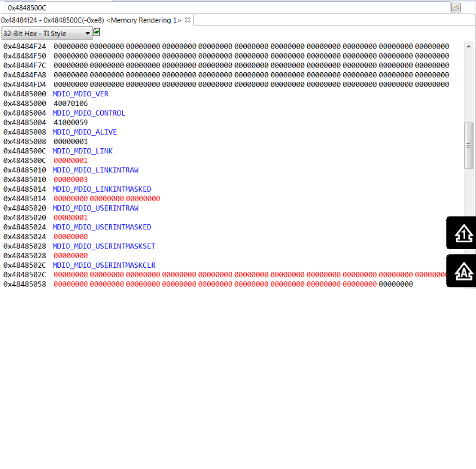476x469 pixels.
Task: Close the Memory Rendering 1 tab
Action: click(188, 20)
